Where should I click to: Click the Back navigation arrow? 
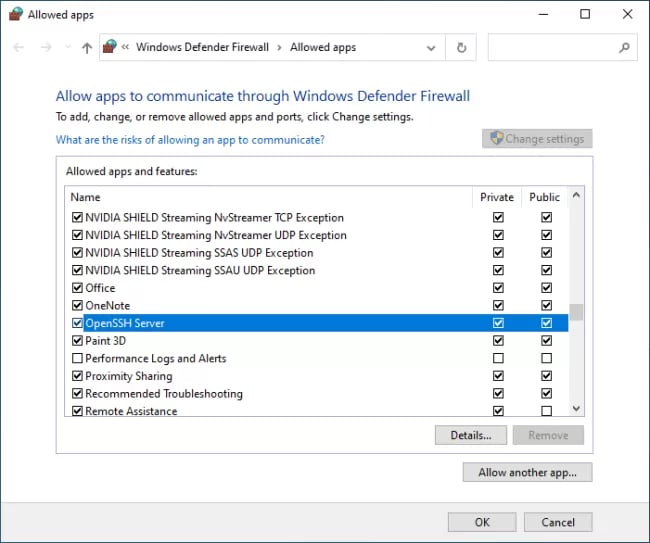point(19,47)
